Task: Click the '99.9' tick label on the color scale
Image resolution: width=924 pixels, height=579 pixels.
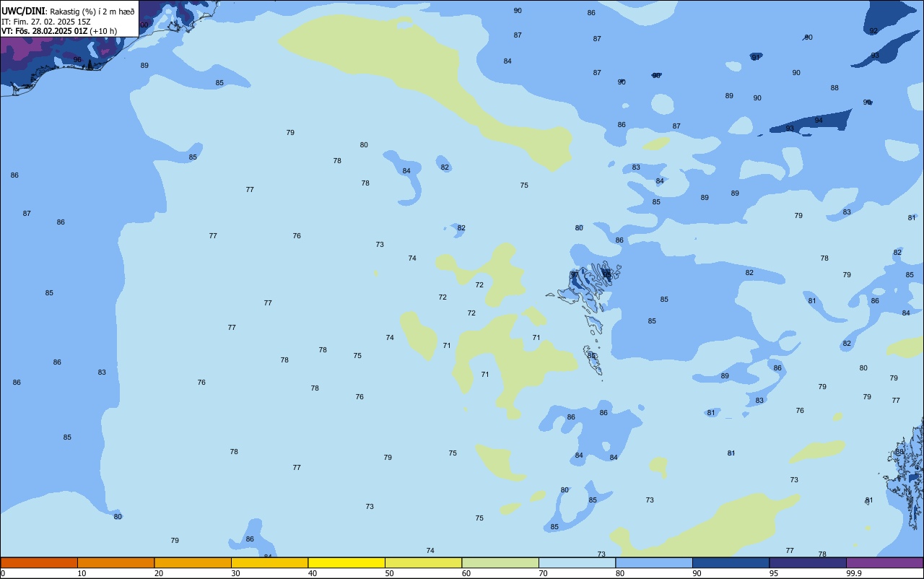Action: point(853,573)
